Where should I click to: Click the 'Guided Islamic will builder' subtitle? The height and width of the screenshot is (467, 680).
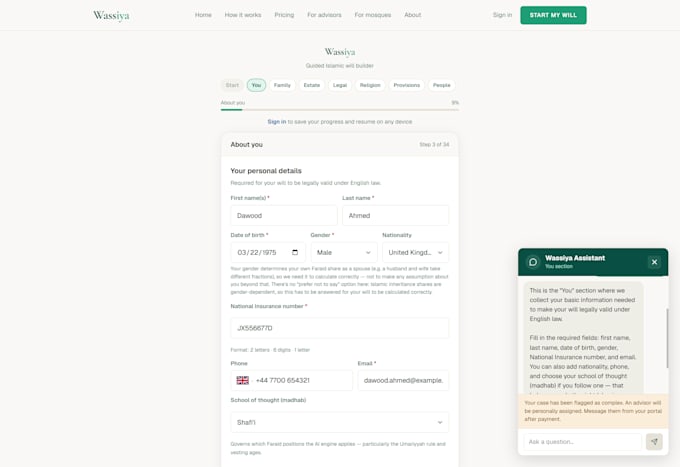340,66
